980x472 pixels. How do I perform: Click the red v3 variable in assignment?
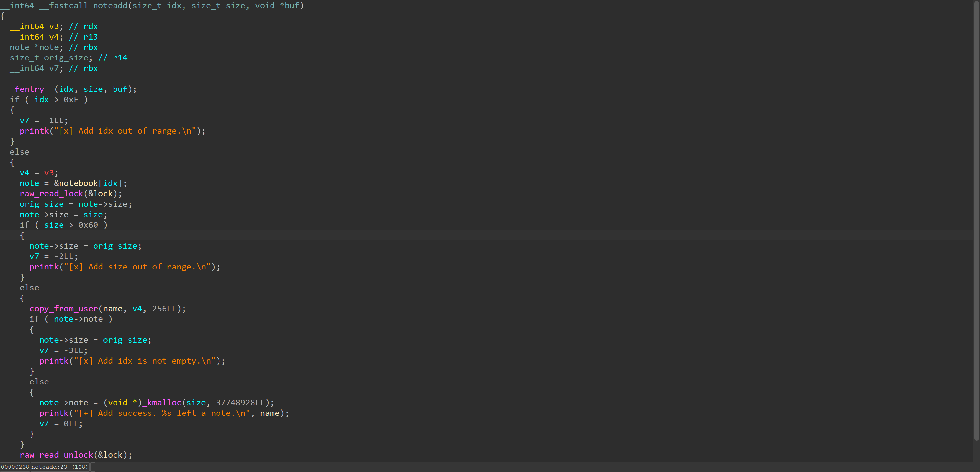pos(49,172)
